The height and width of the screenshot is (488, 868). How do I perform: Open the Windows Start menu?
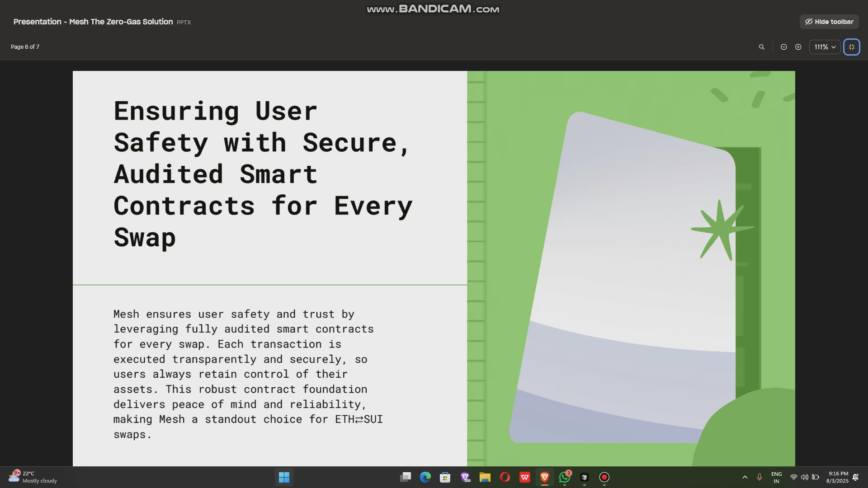tap(284, 477)
